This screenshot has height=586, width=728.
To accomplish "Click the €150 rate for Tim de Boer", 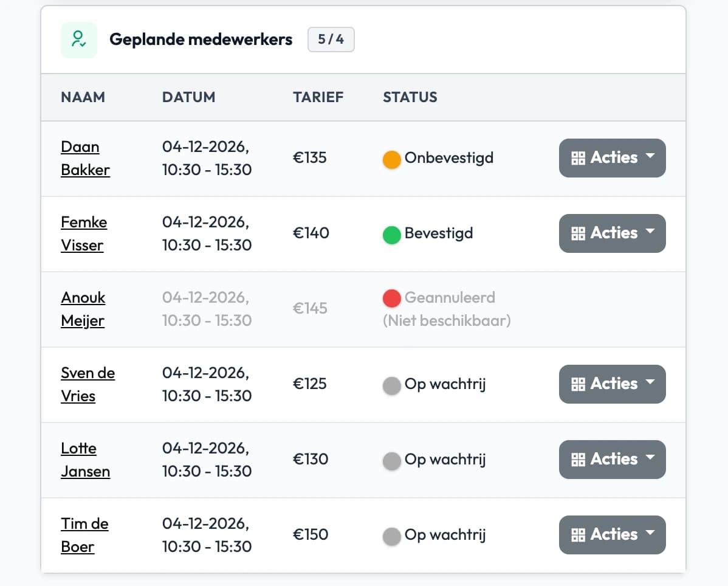I will pyautogui.click(x=311, y=534).
